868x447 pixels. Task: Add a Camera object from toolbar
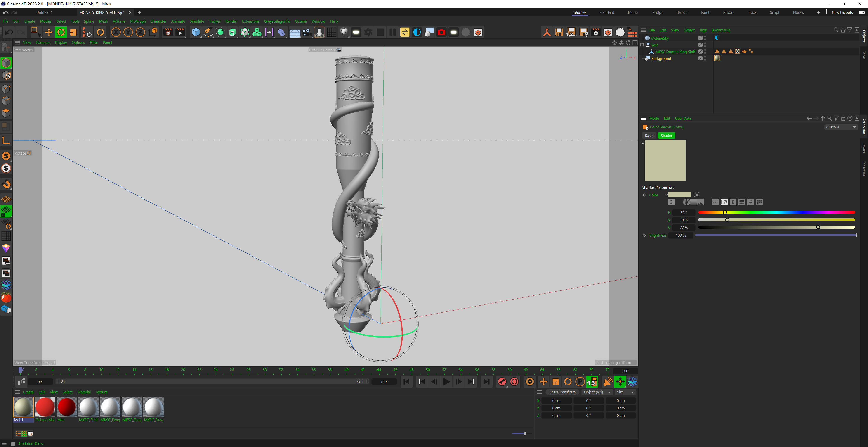point(307,32)
